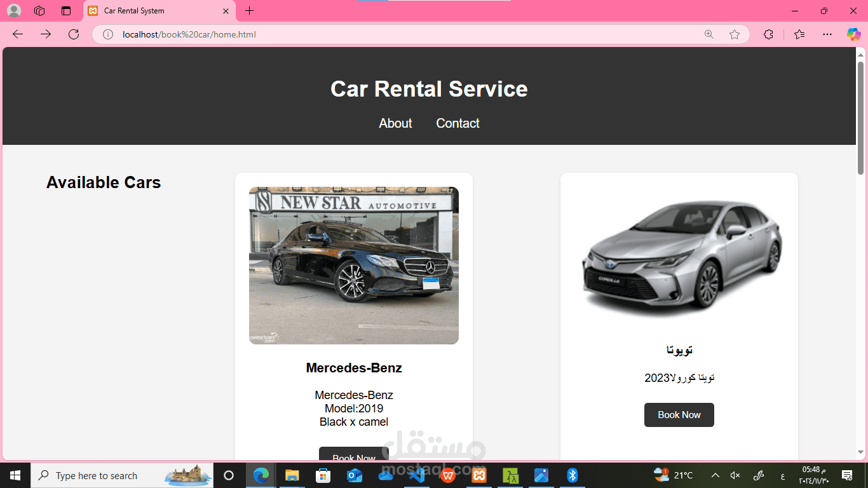This screenshot has height=488, width=868.
Task: Open the zoom magnifier in address bar
Action: (x=709, y=34)
